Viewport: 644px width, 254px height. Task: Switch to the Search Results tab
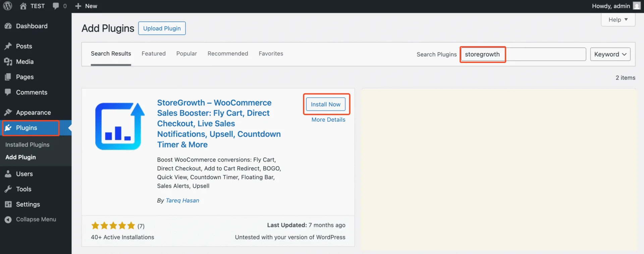pyautogui.click(x=111, y=54)
